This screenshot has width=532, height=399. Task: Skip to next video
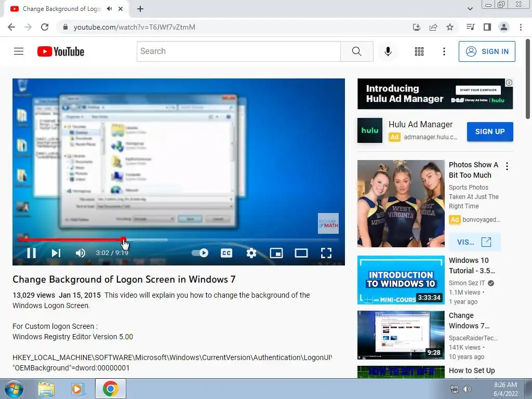[x=56, y=253]
